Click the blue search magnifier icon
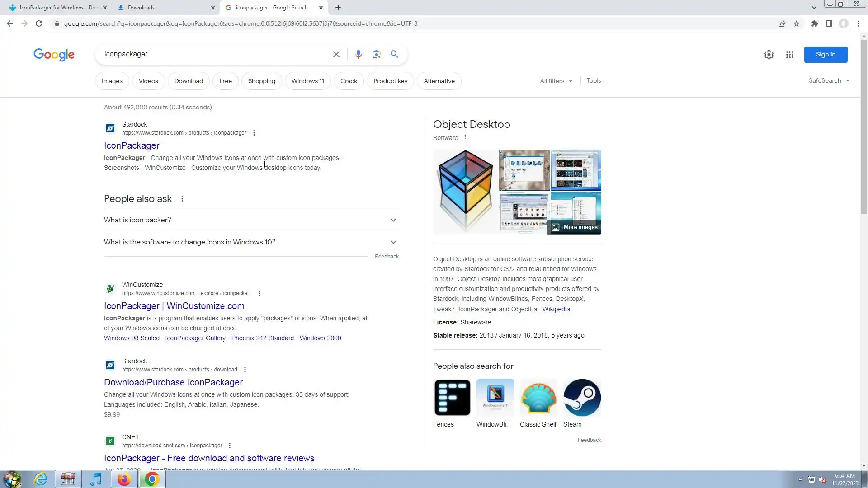The width and height of the screenshot is (868, 488). point(394,54)
